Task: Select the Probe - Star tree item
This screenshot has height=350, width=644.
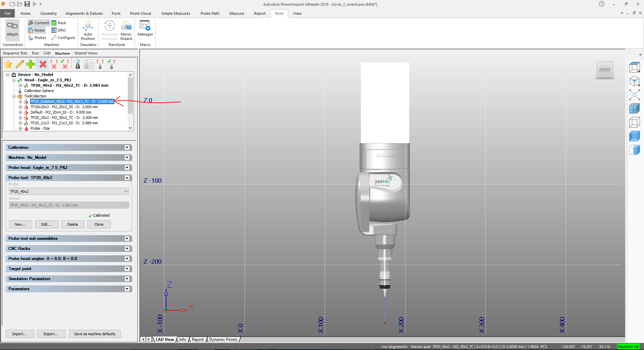Action: (x=40, y=128)
